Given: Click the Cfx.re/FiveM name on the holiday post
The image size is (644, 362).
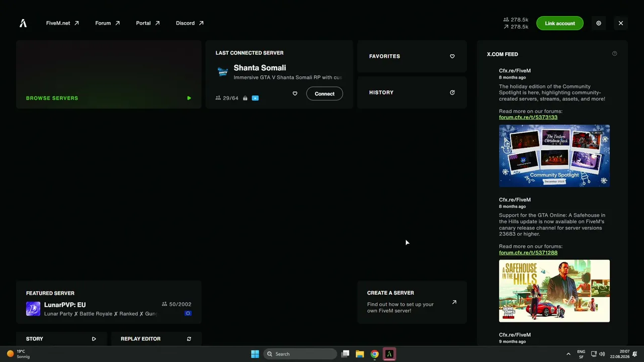Looking at the screenshot, I should click(515, 71).
